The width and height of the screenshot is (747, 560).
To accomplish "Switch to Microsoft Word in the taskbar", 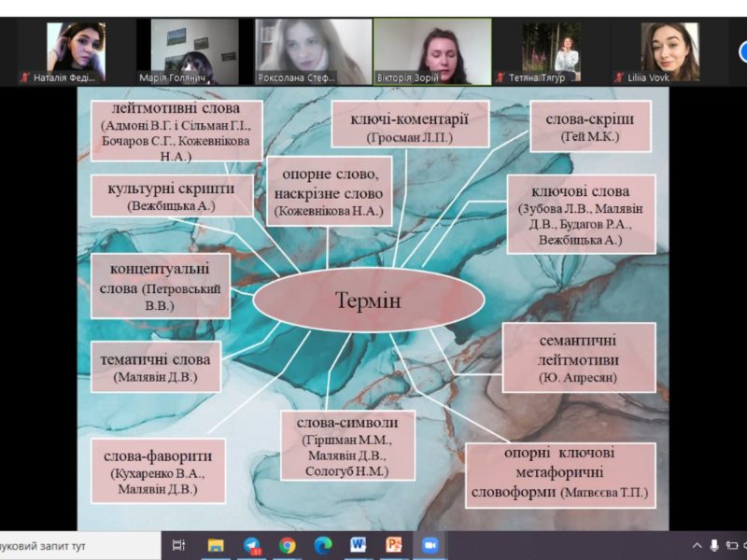I will coord(359,545).
